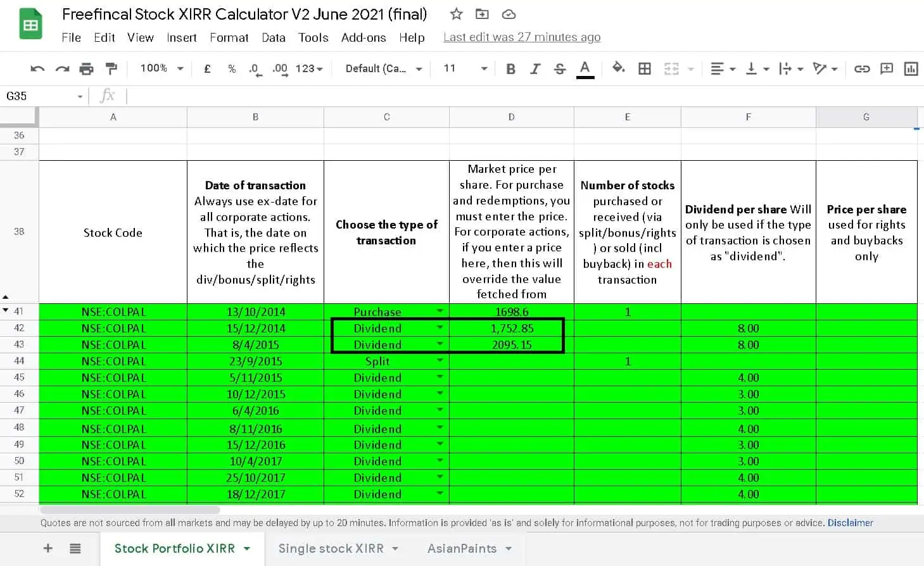924x566 pixels.
Task: Print the spreadsheet
Action: click(87, 68)
